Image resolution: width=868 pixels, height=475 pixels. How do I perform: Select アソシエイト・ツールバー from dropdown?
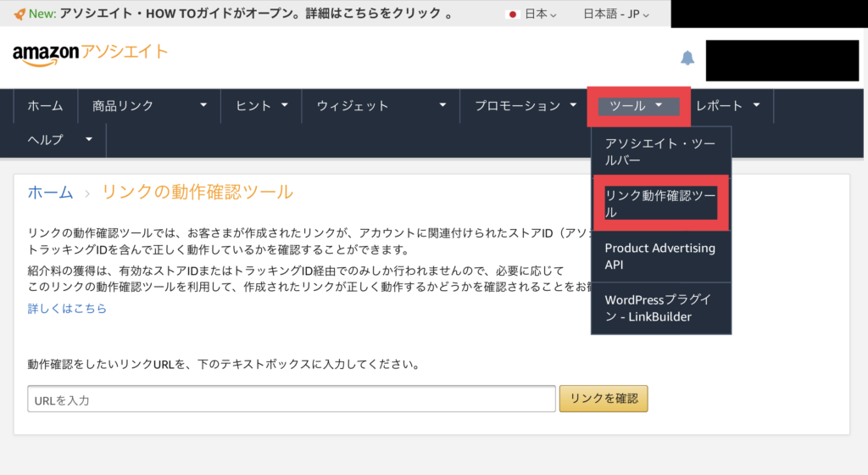point(661,152)
